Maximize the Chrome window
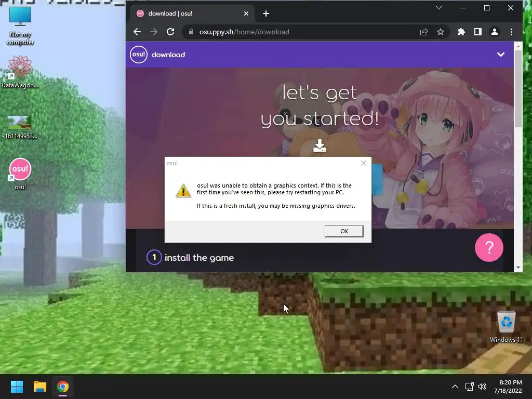532x399 pixels. (486, 8)
